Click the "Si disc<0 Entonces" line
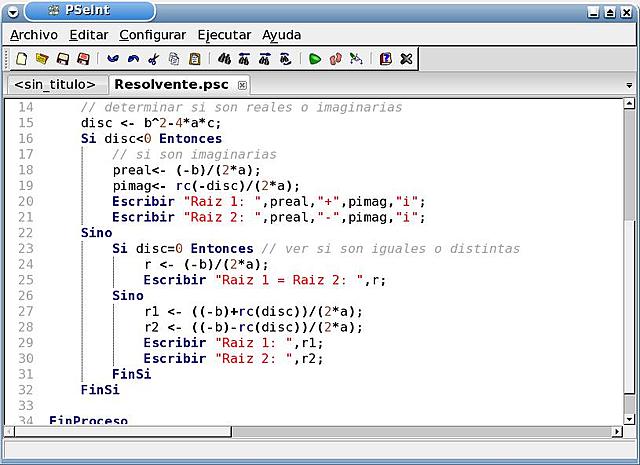 151,139
